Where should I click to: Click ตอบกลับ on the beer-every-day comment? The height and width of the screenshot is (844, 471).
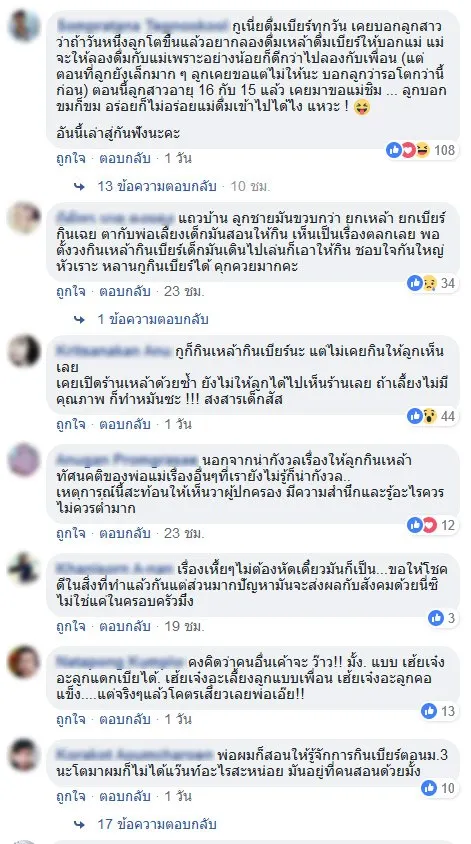124,159
